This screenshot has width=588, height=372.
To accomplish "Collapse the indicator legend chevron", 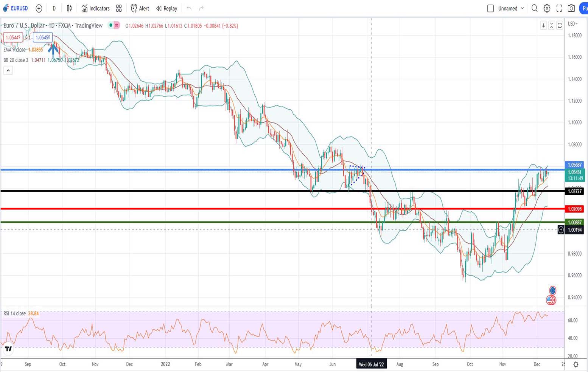I will click(x=8, y=70).
